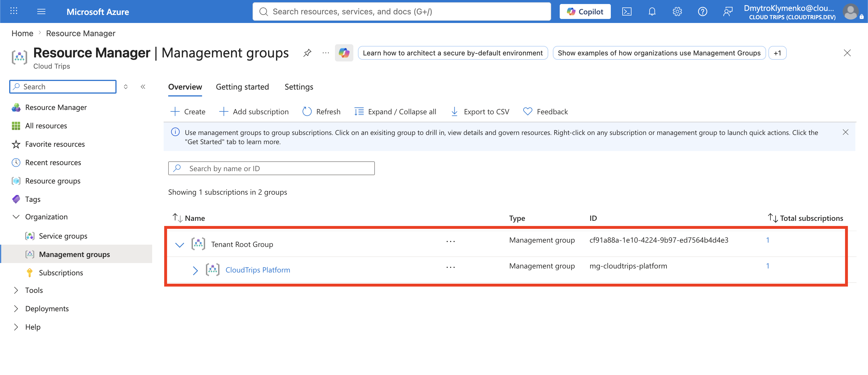Viewport: 868px width, 375px height.
Task: Focus the Search by name or ID field
Action: pyautogui.click(x=271, y=169)
